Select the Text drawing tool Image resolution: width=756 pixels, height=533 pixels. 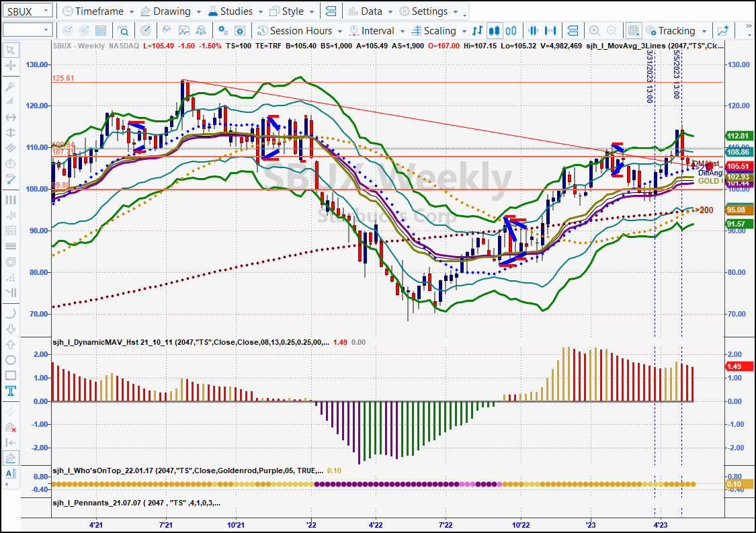click(10, 391)
